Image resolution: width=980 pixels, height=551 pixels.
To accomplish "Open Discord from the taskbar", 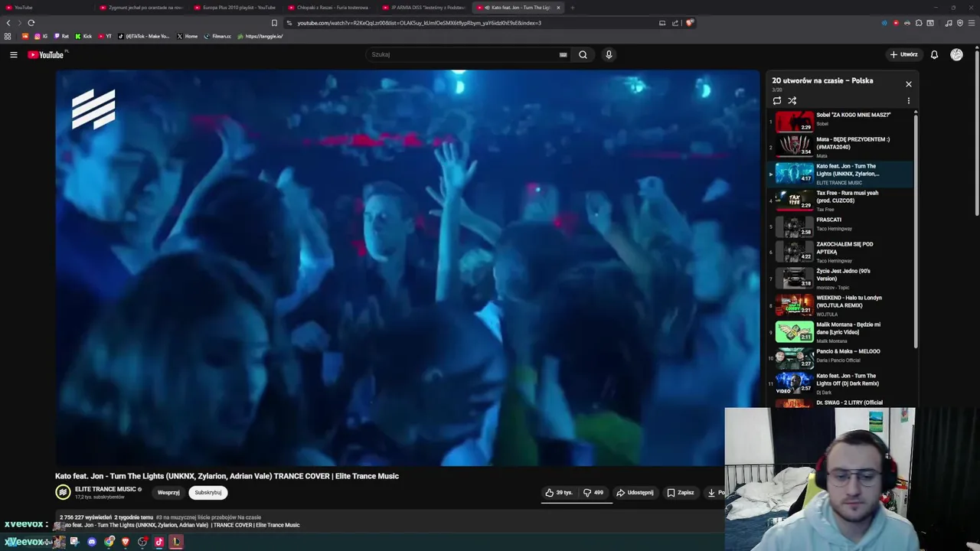I will [92, 542].
